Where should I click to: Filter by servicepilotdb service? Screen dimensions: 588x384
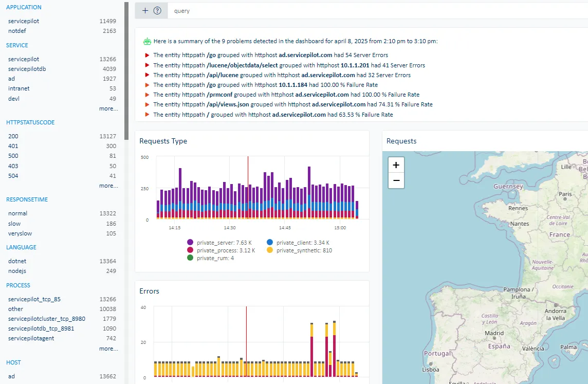[27, 69]
